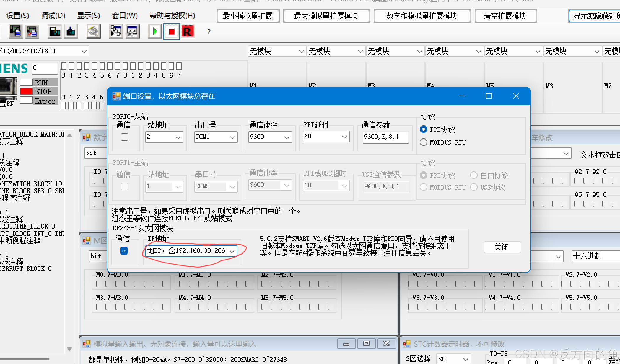Click the 关闭 button in dialog
The image size is (620, 364).
[x=502, y=247]
